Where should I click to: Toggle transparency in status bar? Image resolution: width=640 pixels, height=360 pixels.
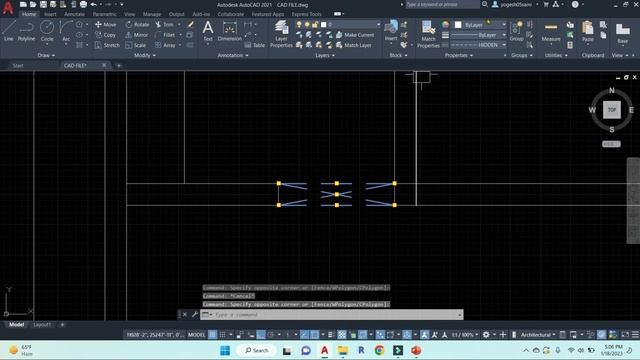[x=342, y=335]
